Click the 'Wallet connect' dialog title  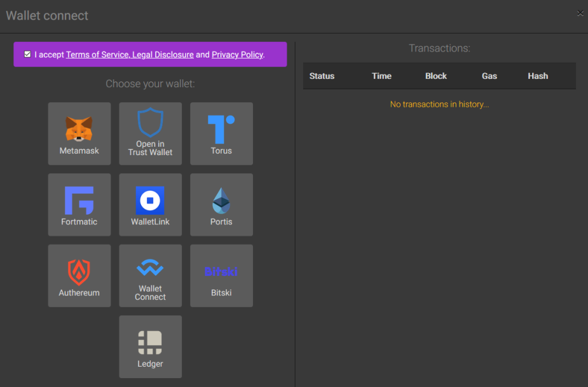pyautogui.click(x=47, y=15)
